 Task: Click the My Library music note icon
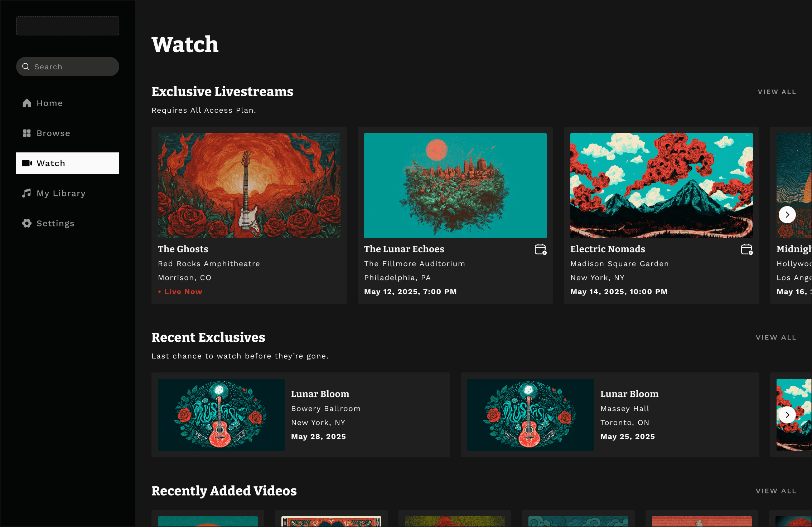click(27, 193)
